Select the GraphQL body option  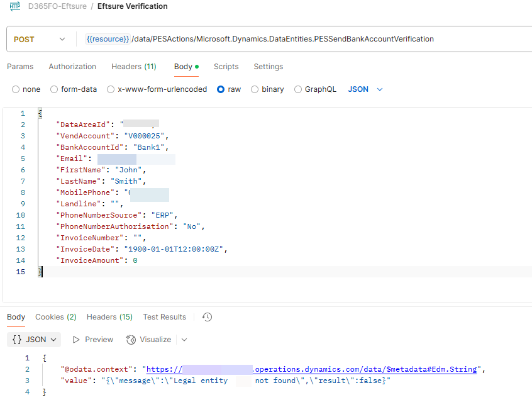point(298,89)
